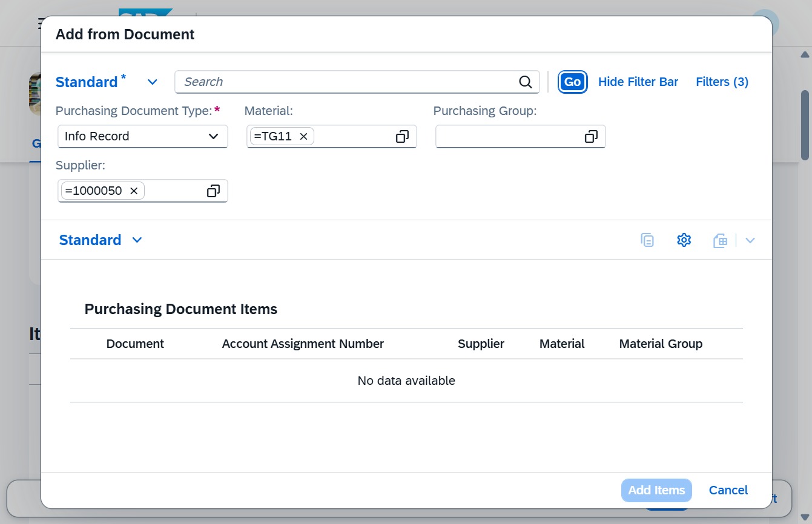
Task: Expand the table Standard view chevron
Action: [137, 240]
